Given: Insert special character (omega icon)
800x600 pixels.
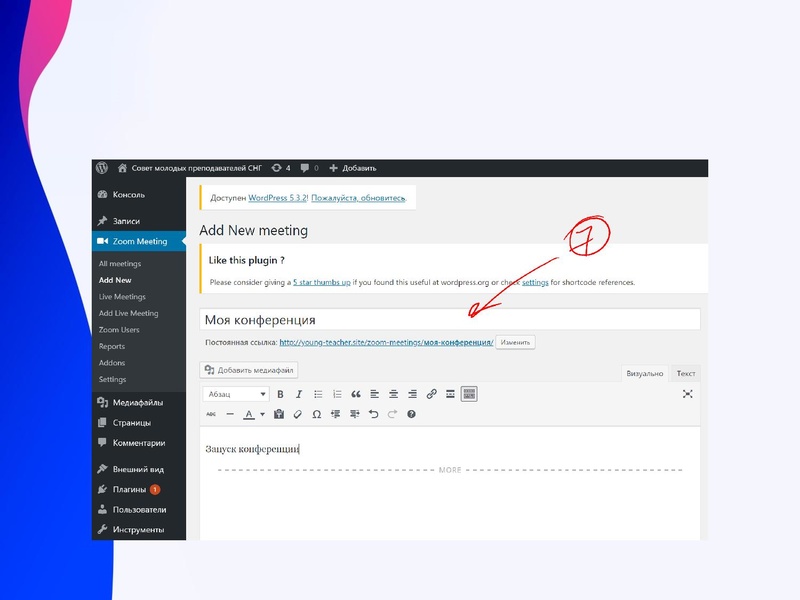Looking at the screenshot, I should (317, 414).
